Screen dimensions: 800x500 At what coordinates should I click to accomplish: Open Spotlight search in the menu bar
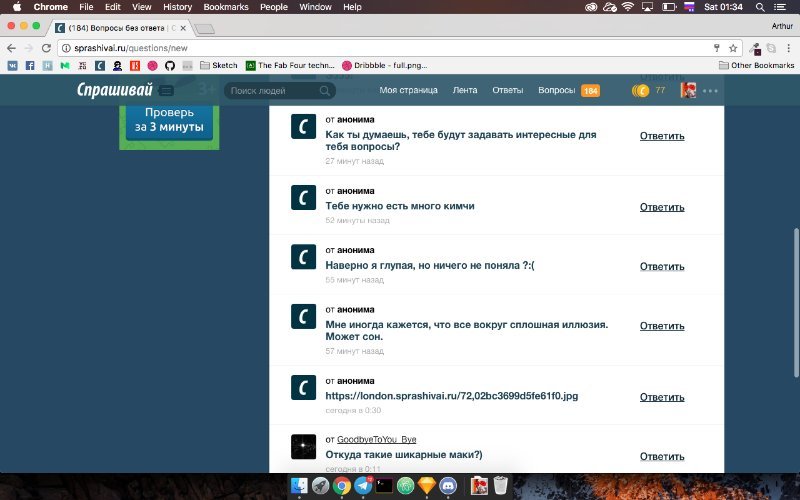pyautogui.click(x=760, y=7)
